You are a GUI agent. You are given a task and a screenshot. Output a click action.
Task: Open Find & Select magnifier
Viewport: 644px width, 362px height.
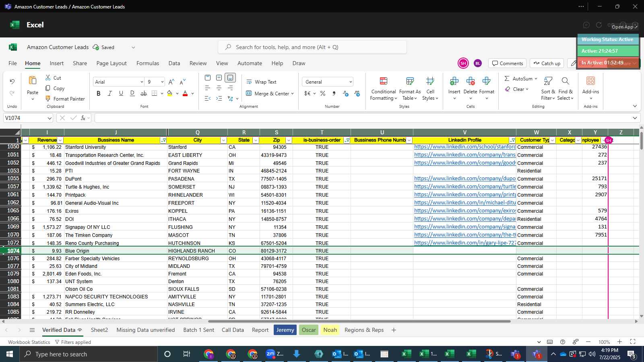tap(566, 89)
